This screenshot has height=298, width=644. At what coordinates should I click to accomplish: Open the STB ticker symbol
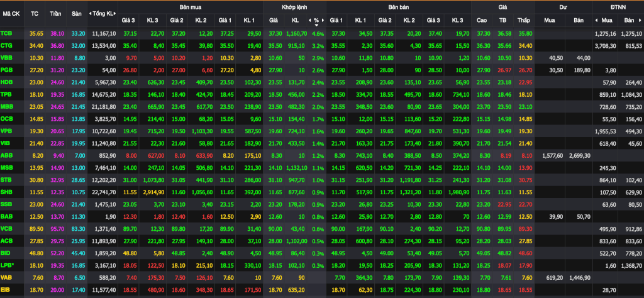click(6, 179)
